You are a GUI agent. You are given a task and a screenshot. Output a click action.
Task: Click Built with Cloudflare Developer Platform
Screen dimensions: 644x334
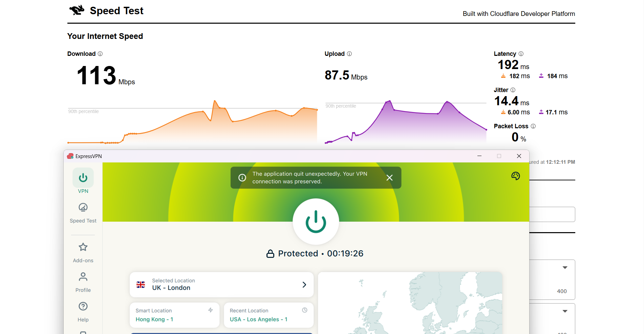(x=519, y=14)
